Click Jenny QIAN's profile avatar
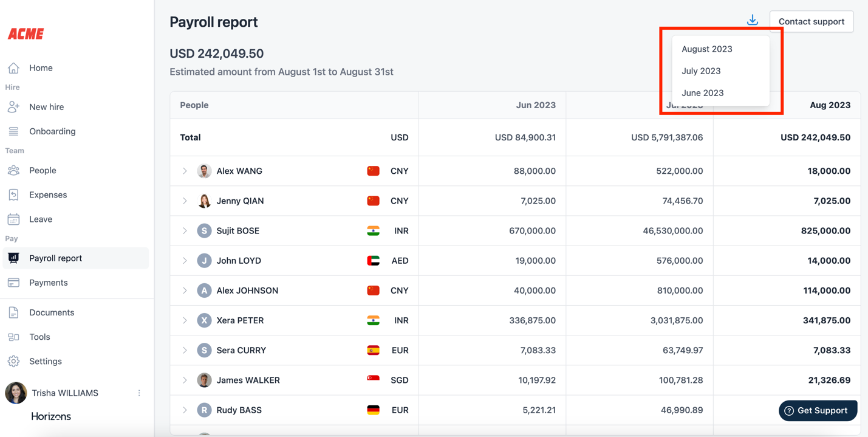The height and width of the screenshot is (437, 868). click(x=204, y=201)
